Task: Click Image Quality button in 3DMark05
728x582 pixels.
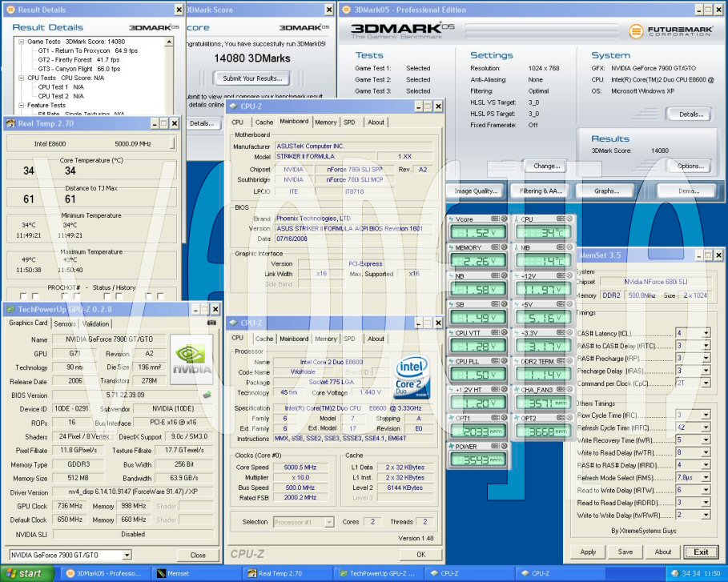Action: click(476, 191)
